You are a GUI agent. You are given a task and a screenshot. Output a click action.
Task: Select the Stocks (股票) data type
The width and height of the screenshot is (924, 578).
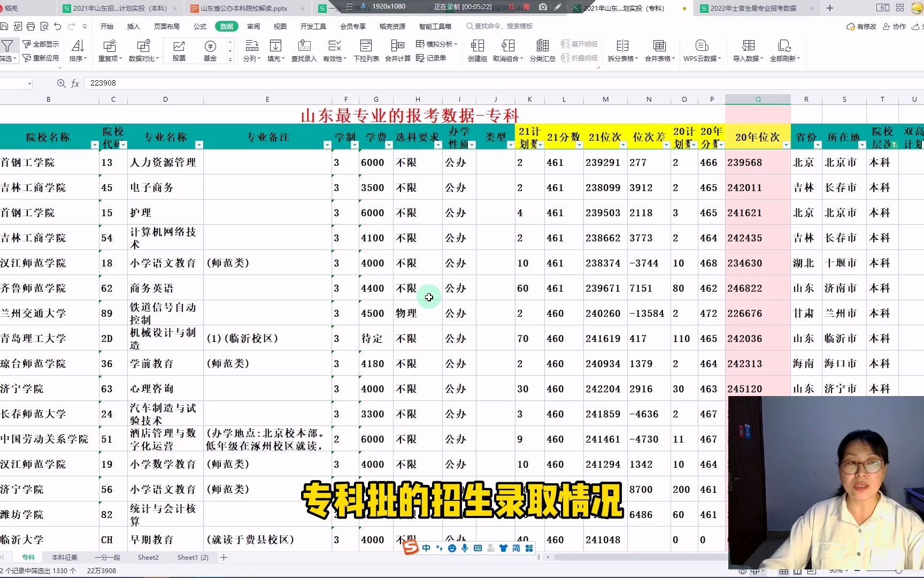pos(179,51)
